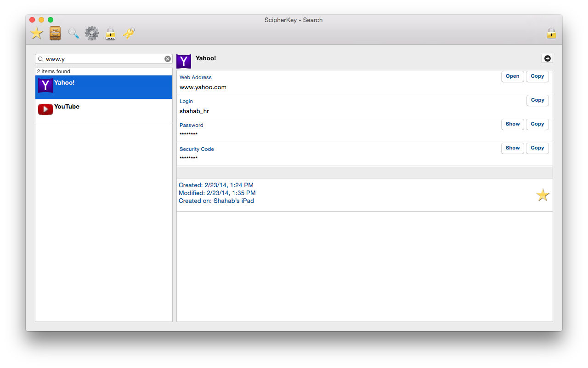The height and width of the screenshot is (368, 588).
Task: Show the hidden Password value
Action: pyautogui.click(x=512, y=124)
